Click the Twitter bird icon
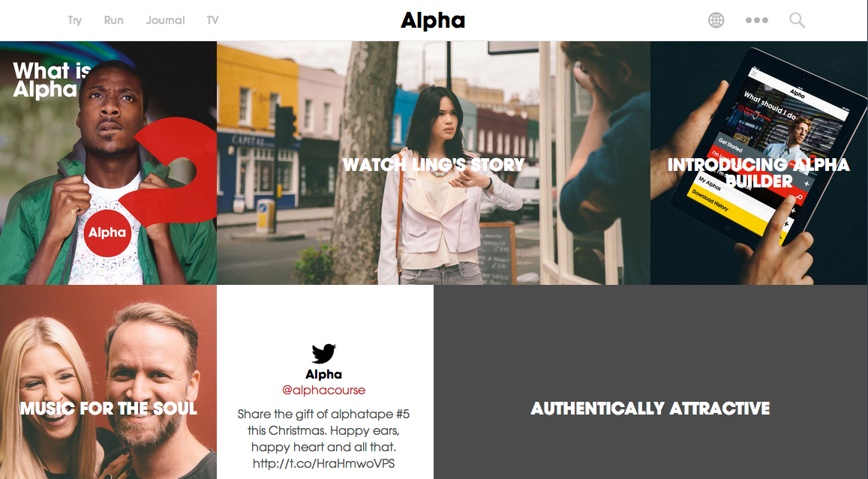The height and width of the screenshot is (479, 868). click(324, 353)
